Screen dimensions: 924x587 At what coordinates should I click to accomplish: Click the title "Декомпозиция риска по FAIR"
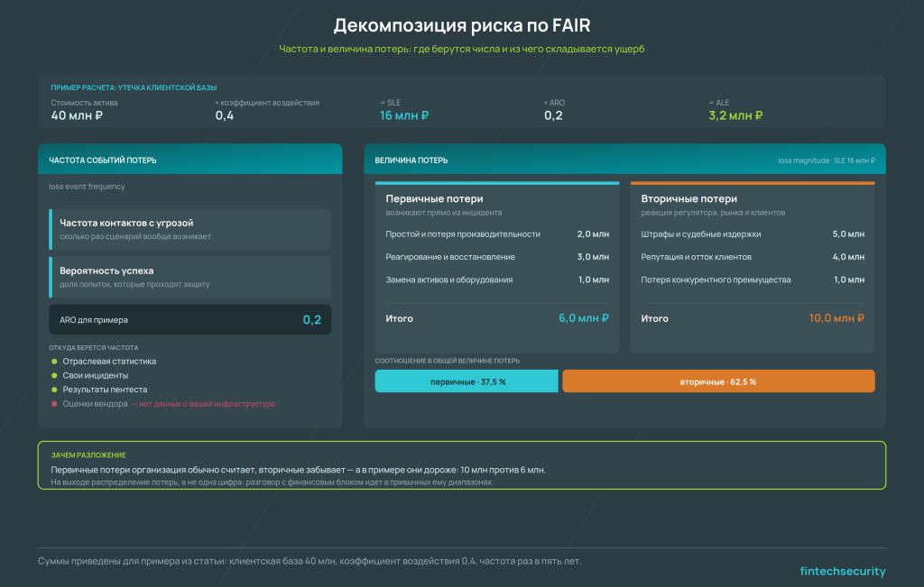pyautogui.click(x=461, y=25)
